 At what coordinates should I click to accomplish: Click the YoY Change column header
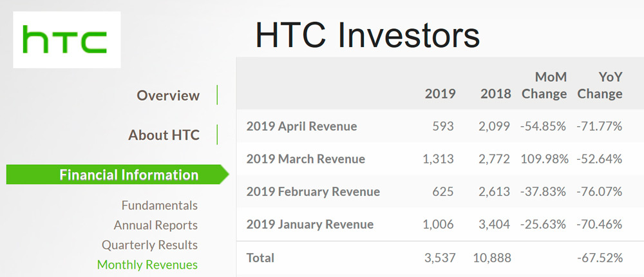[600, 85]
